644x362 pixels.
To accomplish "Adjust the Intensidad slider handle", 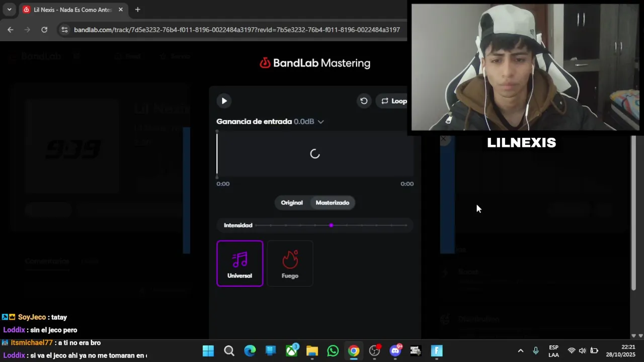I will pyautogui.click(x=331, y=225).
